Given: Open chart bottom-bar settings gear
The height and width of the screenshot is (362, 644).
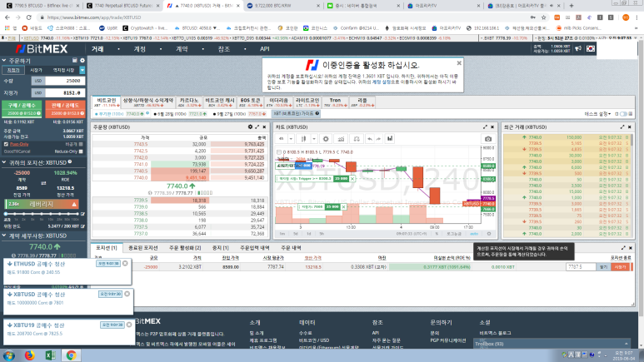Looking at the screenshot, I should tap(489, 234).
